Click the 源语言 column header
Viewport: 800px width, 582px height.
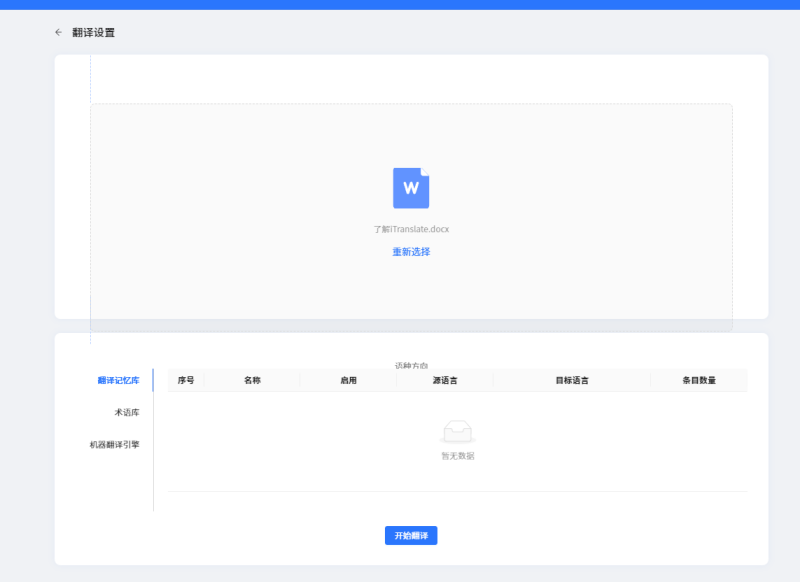click(447, 380)
